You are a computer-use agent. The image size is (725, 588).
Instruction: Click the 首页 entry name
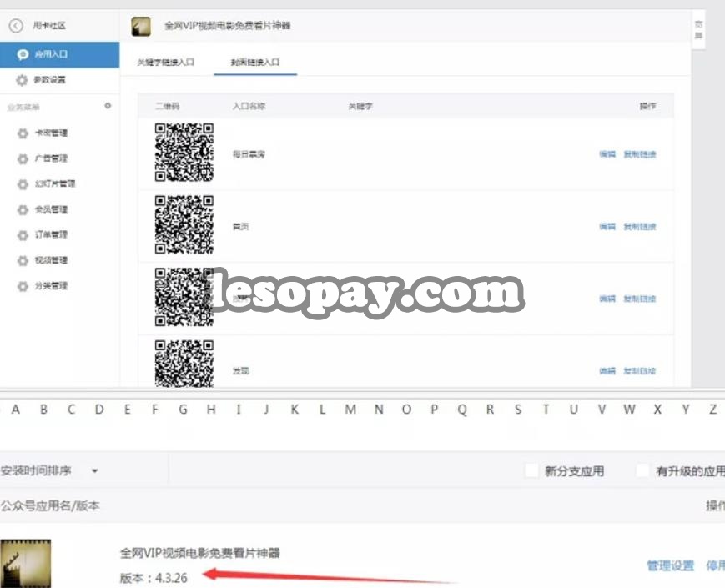[240, 227]
